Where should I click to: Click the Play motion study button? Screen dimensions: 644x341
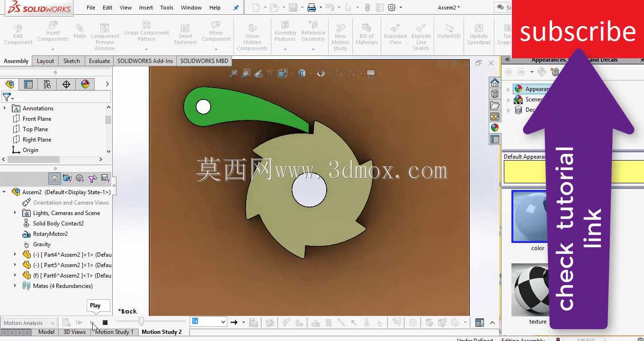92,323
